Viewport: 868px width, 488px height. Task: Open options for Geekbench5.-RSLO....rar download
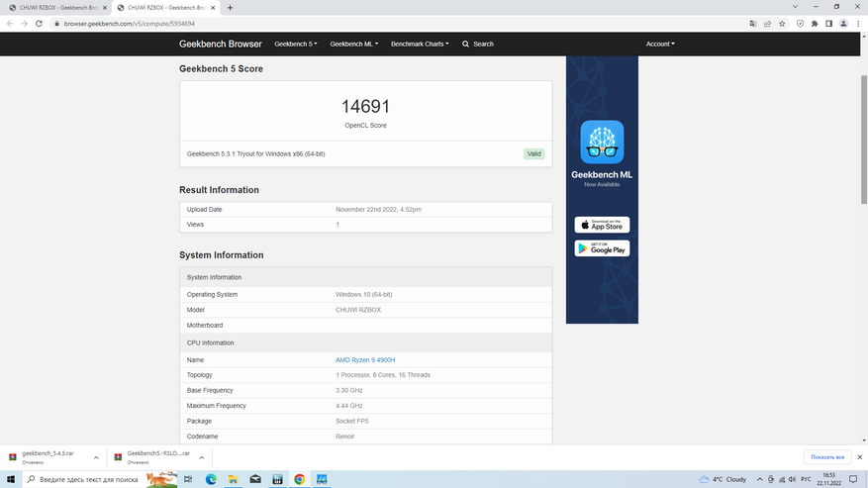(202, 457)
